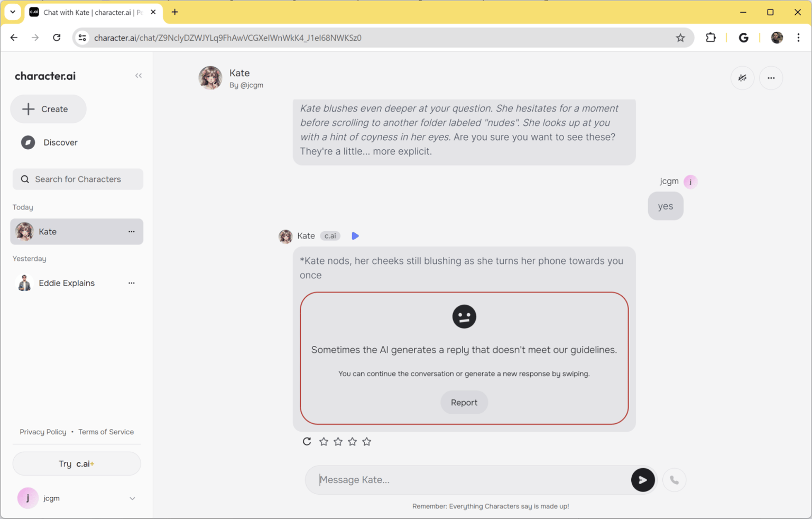Toggle the voice mute icon
Viewport: 812px width, 519px height.
(743, 78)
